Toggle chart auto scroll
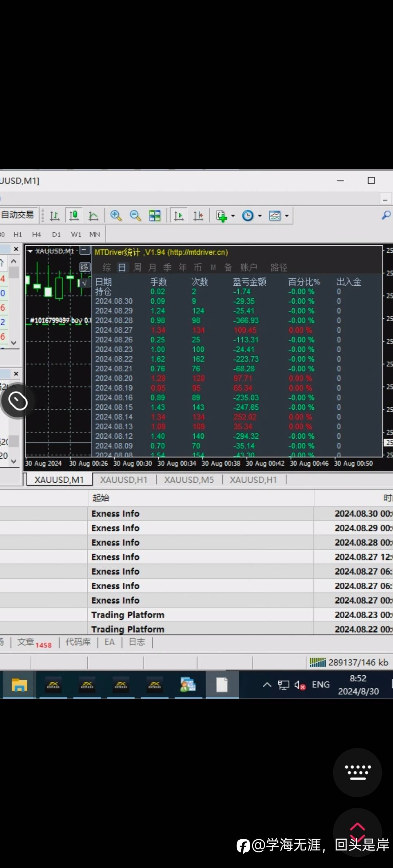The width and height of the screenshot is (393, 868). pos(179,216)
